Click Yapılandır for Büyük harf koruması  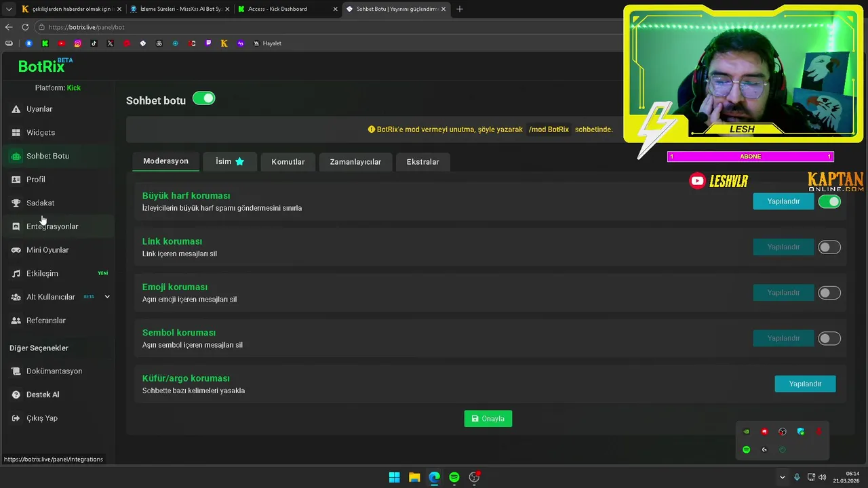783,201
